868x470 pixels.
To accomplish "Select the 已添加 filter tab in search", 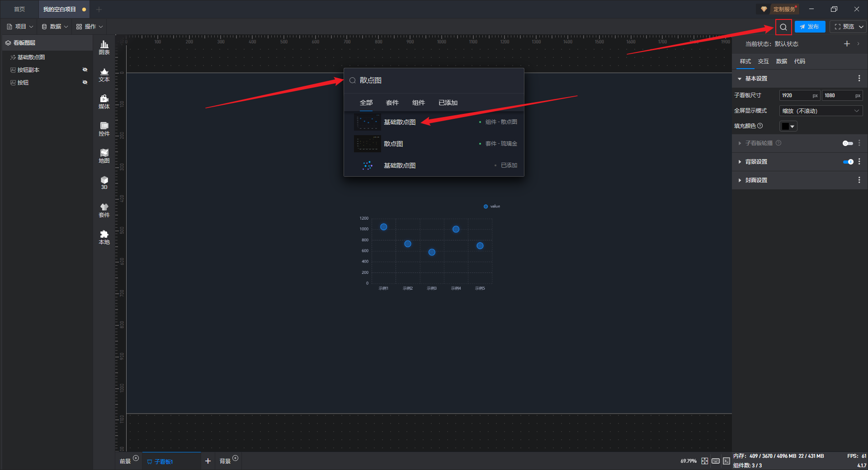I will click(448, 103).
